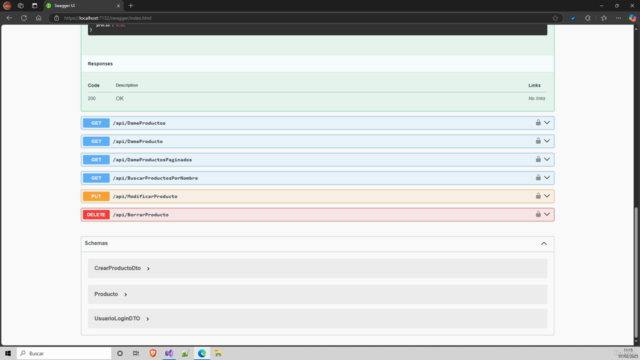Click the Responses heading

[x=100, y=64]
